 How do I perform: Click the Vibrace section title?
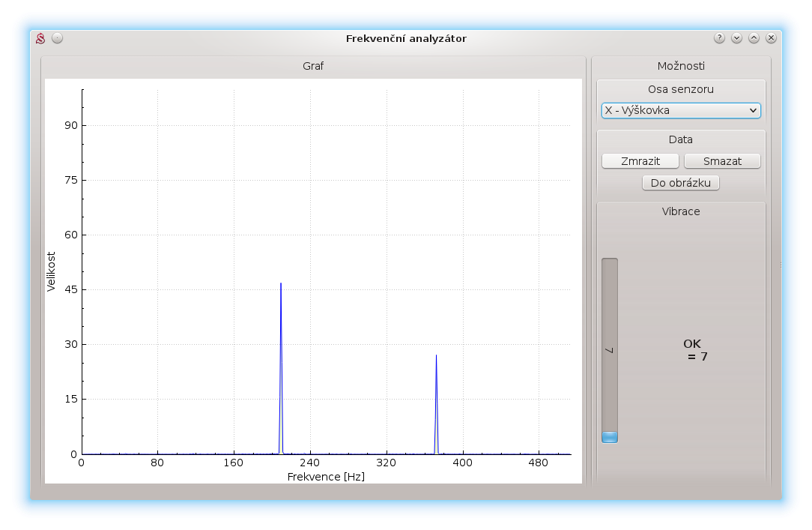pyautogui.click(x=680, y=211)
